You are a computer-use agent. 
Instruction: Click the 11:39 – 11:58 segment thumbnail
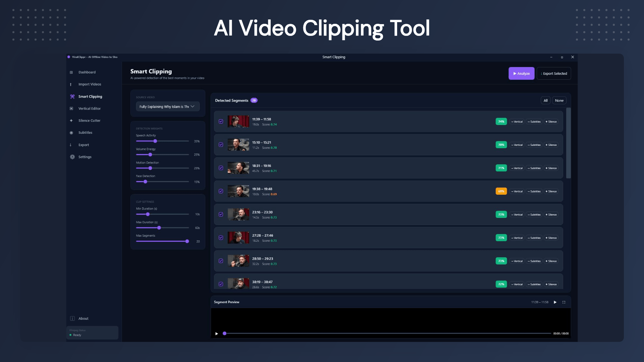click(238, 121)
